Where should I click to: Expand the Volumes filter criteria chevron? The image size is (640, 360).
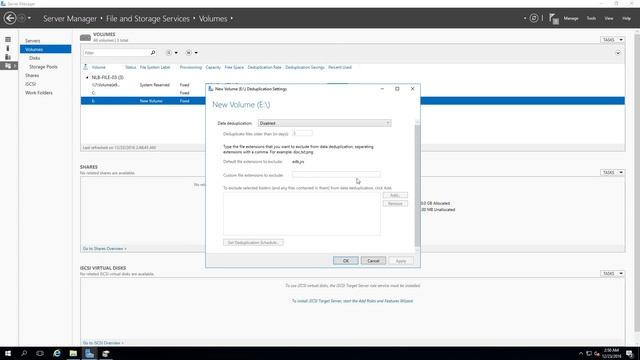coord(618,53)
